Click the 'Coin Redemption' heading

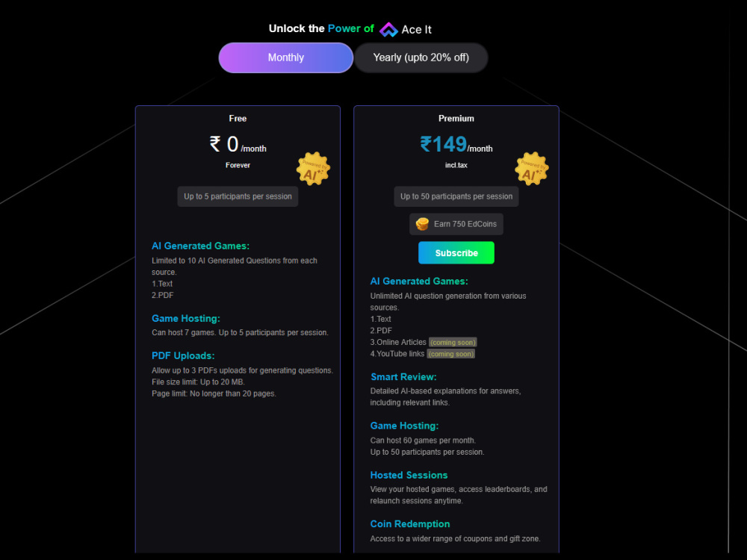click(410, 524)
